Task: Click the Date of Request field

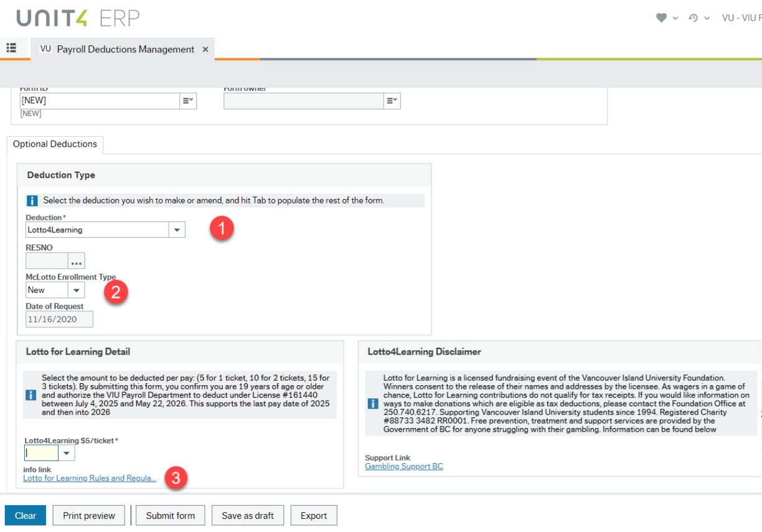Action: tap(59, 319)
